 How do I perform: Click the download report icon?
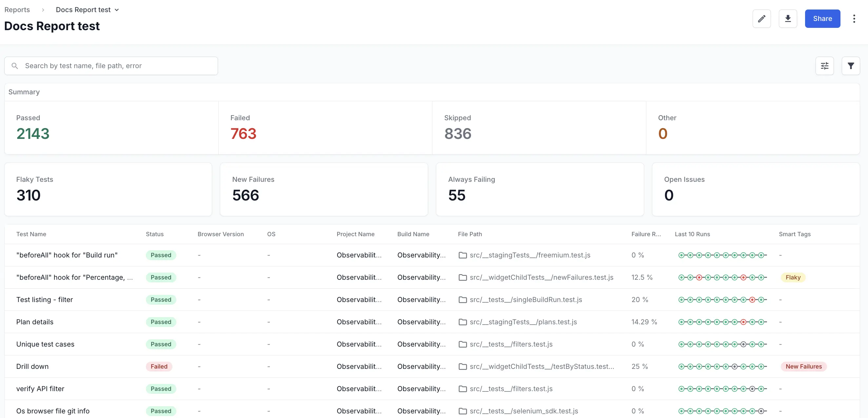click(x=788, y=19)
